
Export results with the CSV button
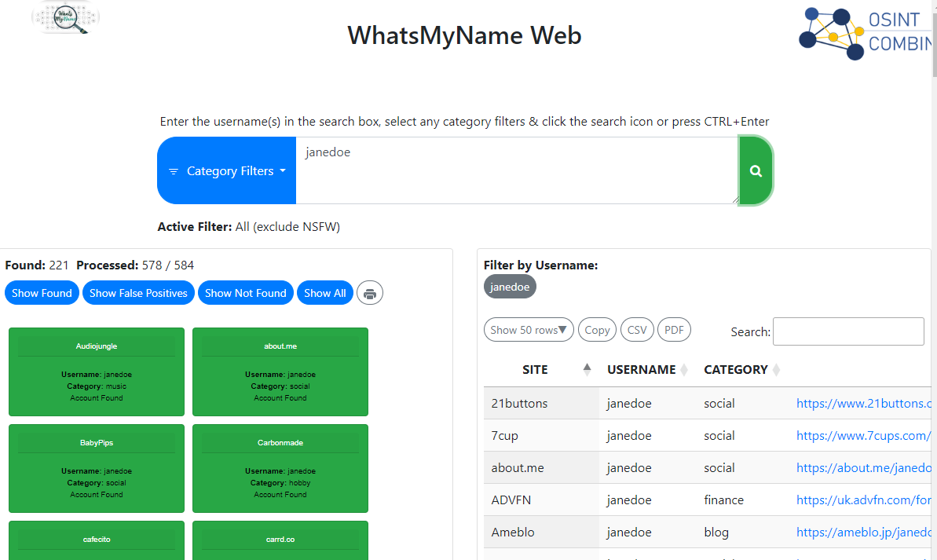pos(637,330)
